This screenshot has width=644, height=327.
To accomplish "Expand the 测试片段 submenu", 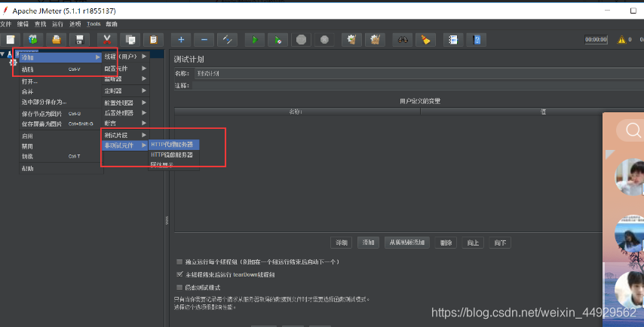I will (x=125, y=135).
